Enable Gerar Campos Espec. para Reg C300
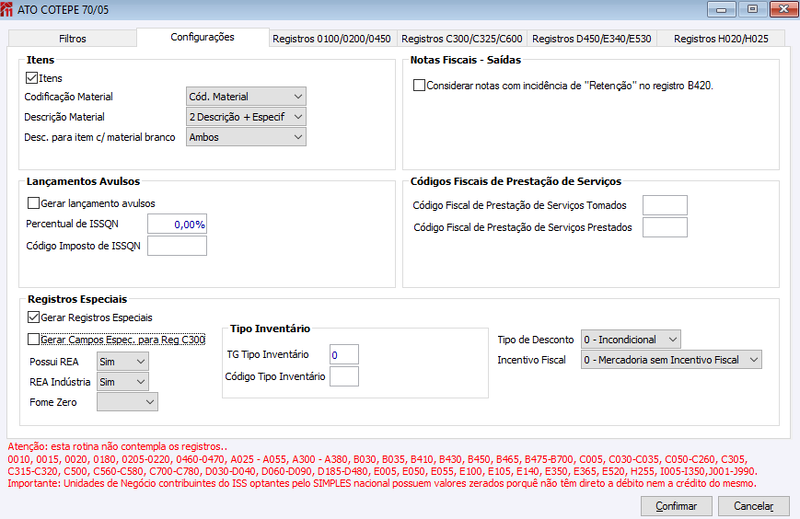The image size is (800, 519). click(33, 339)
